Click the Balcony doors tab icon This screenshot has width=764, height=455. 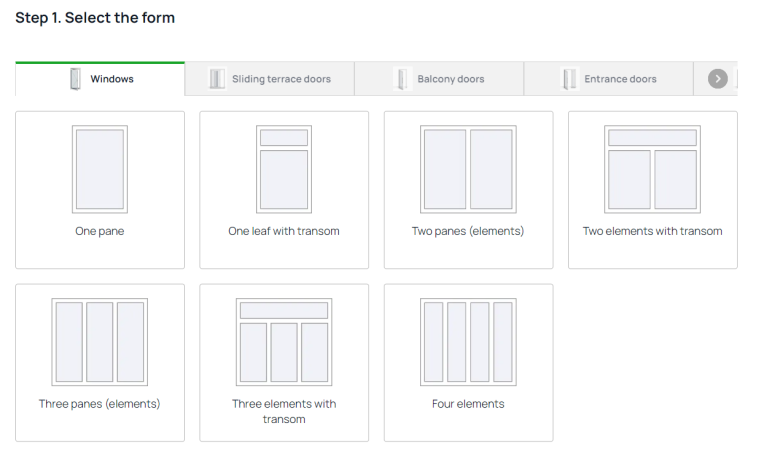402,79
